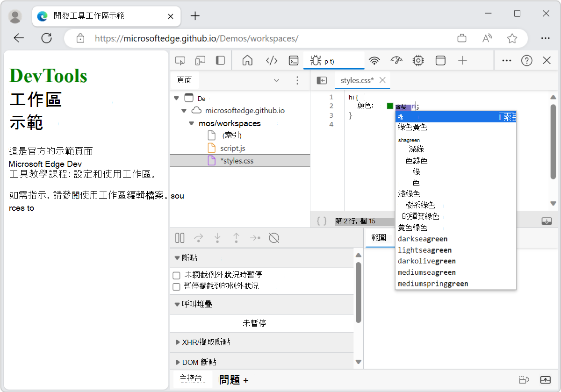Image resolution: width=561 pixels, height=392 pixels.
Task: Select darkseagreen from the suggestion list
Action: click(422, 239)
